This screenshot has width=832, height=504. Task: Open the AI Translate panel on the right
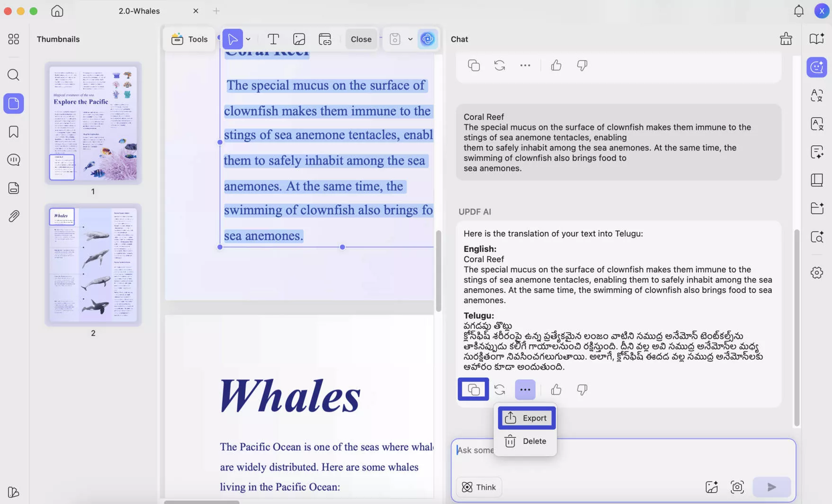pyautogui.click(x=816, y=96)
